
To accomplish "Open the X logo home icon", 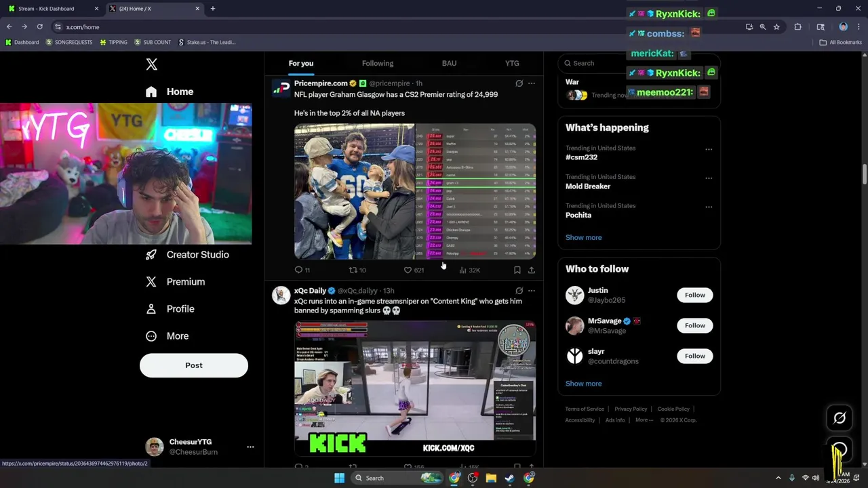I will pyautogui.click(x=152, y=64).
